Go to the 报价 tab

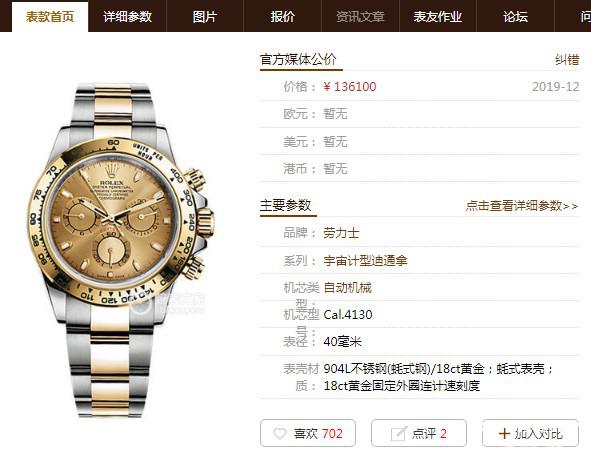[282, 17]
